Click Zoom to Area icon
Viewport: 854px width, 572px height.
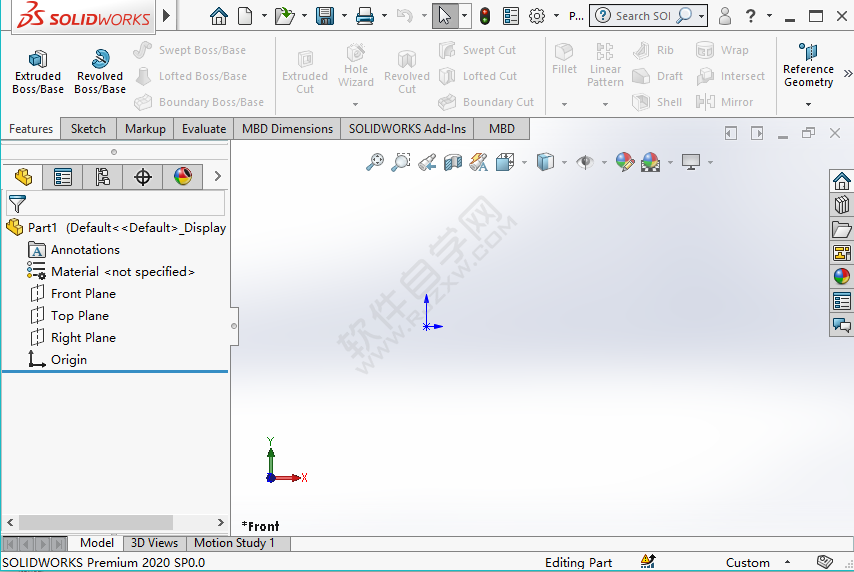pos(401,162)
